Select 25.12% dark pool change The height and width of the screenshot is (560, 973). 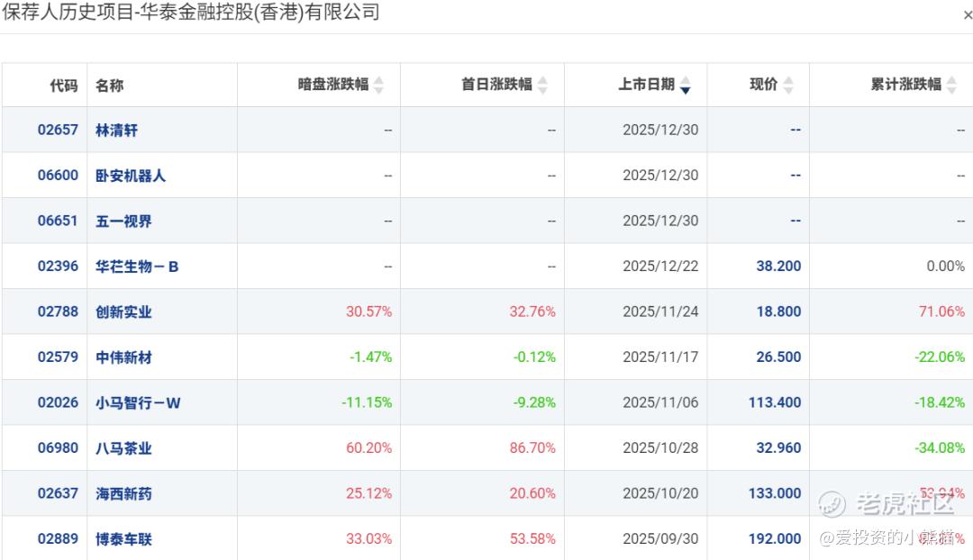(x=368, y=493)
